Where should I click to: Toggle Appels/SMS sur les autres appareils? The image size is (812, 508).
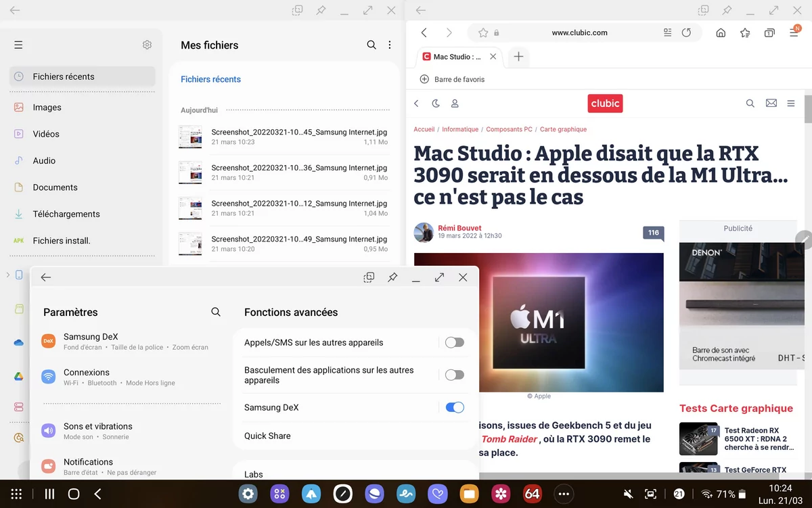(455, 342)
